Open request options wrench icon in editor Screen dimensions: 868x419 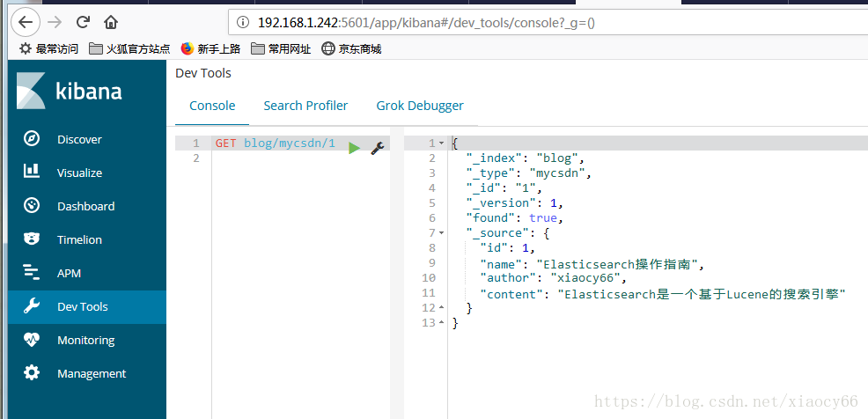(378, 148)
